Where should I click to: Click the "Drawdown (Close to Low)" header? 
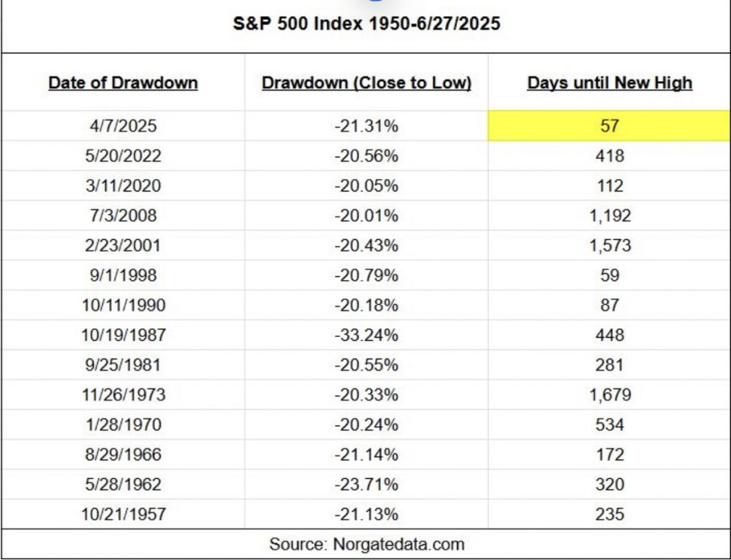[366, 83]
